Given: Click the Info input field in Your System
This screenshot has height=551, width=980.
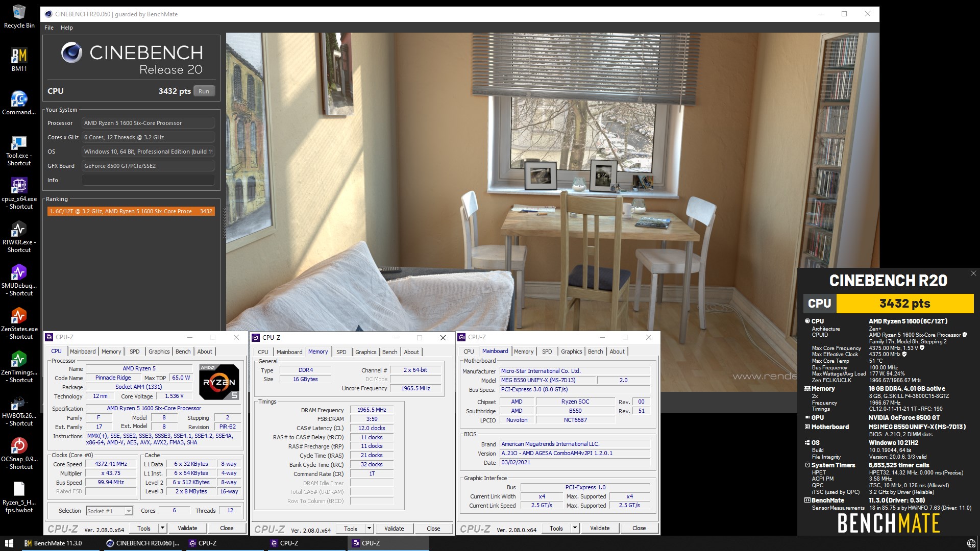Looking at the screenshot, I should tap(148, 180).
